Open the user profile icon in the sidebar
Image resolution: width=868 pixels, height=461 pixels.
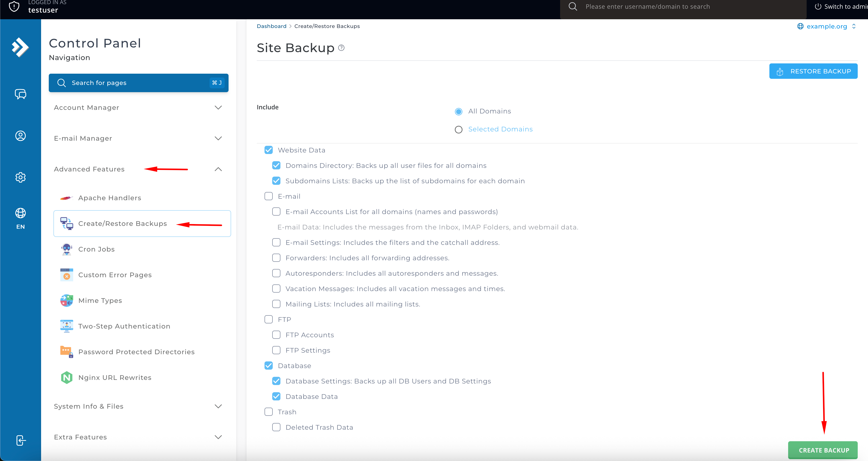(x=20, y=136)
